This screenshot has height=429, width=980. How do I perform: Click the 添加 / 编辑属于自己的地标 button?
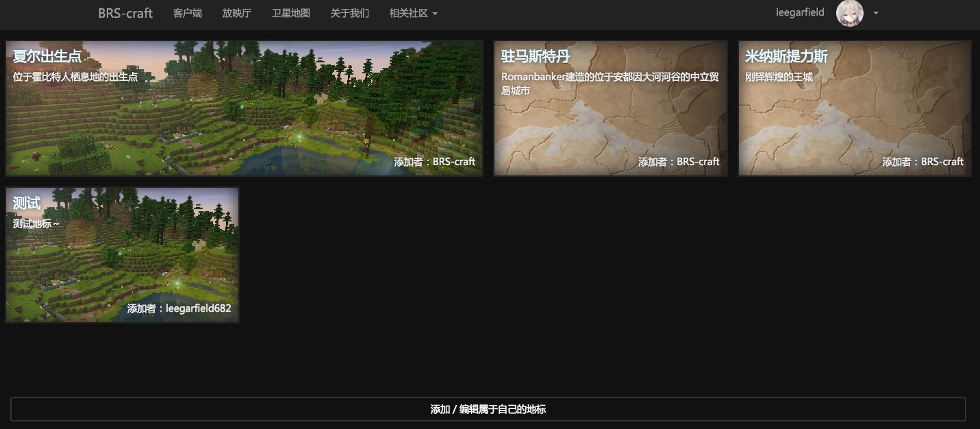(488, 409)
